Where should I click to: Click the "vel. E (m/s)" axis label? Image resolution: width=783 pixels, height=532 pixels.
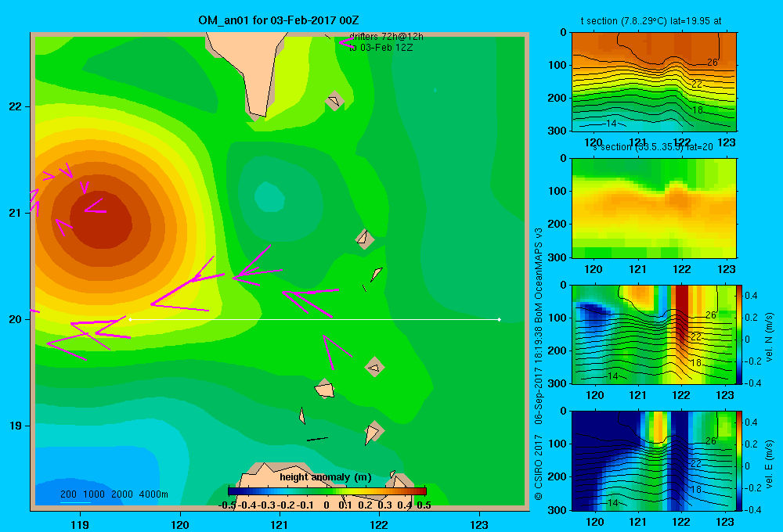pos(770,464)
